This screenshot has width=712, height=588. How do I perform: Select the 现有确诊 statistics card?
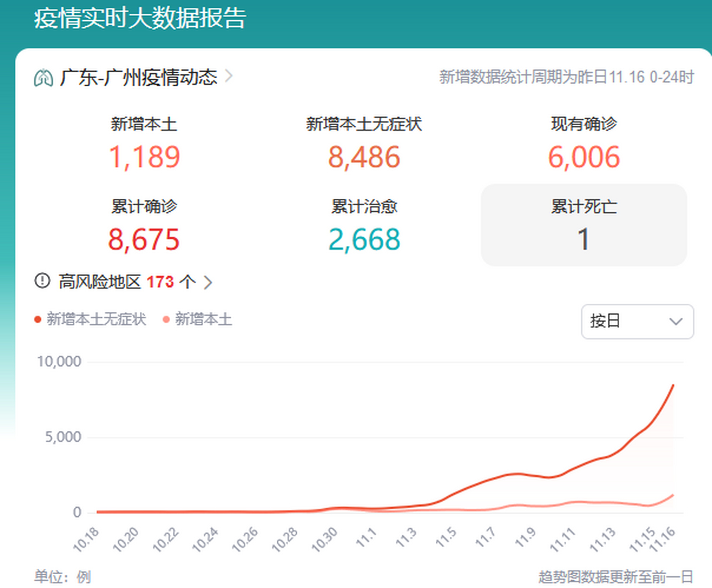pos(583,142)
